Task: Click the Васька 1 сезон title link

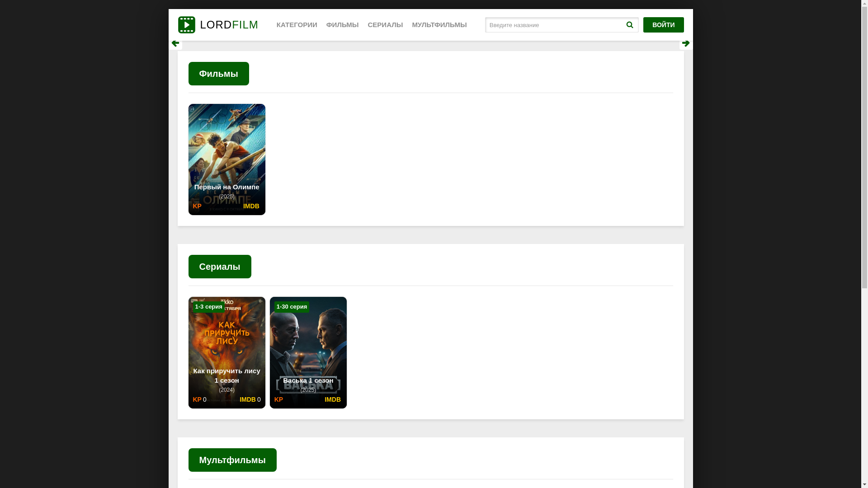Action: (308, 380)
